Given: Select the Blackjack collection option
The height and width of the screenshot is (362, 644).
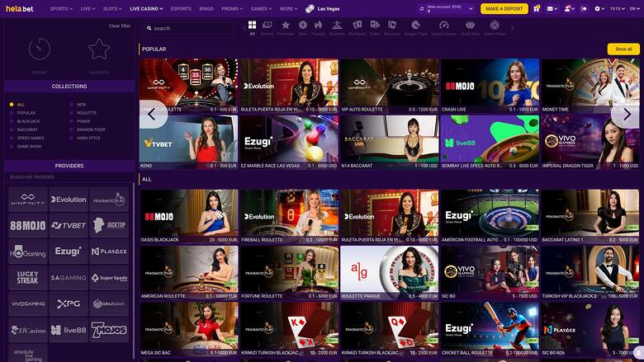Looking at the screenshot, I should [25, 121].
